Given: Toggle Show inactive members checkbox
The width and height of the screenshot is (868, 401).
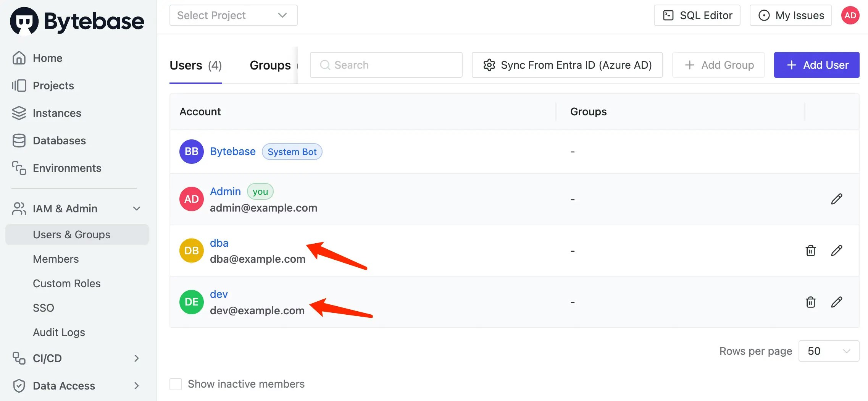Looking at the screenshot, I should [x=176, y=384].
